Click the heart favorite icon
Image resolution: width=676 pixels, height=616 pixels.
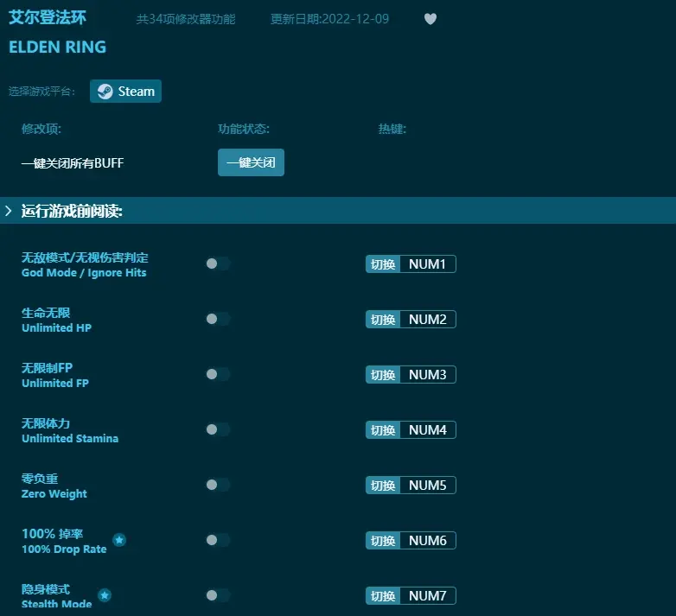430,19
